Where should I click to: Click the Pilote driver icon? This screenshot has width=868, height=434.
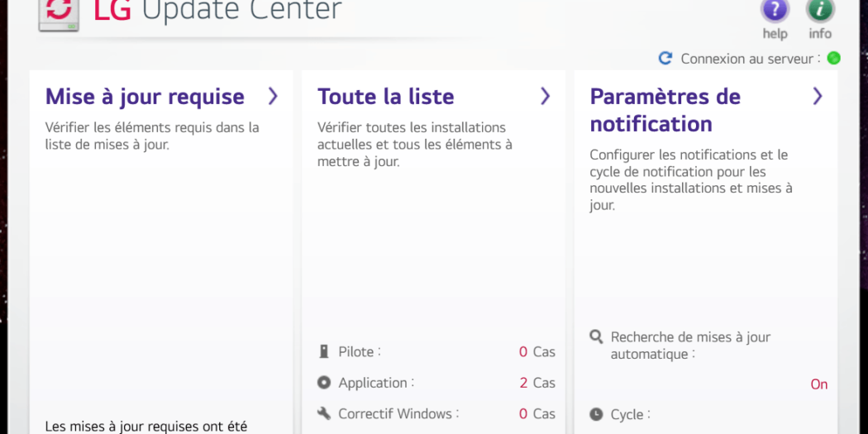pyautogui.click(x=324, y=352)
